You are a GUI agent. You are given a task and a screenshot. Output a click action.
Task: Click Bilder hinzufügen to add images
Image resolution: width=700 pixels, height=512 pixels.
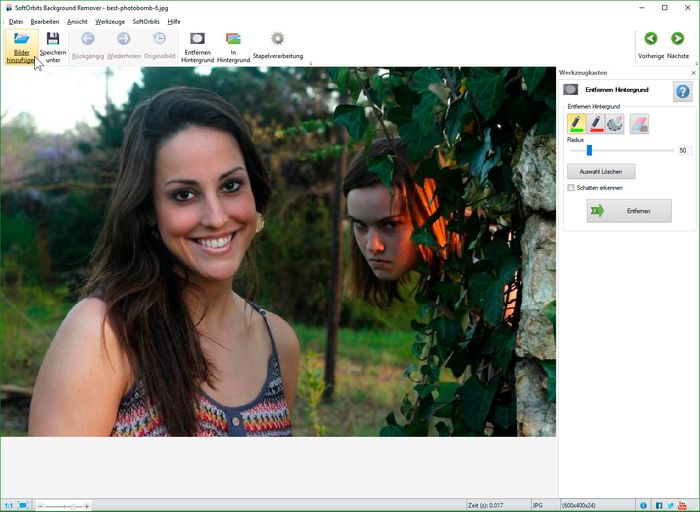[21, 46]
